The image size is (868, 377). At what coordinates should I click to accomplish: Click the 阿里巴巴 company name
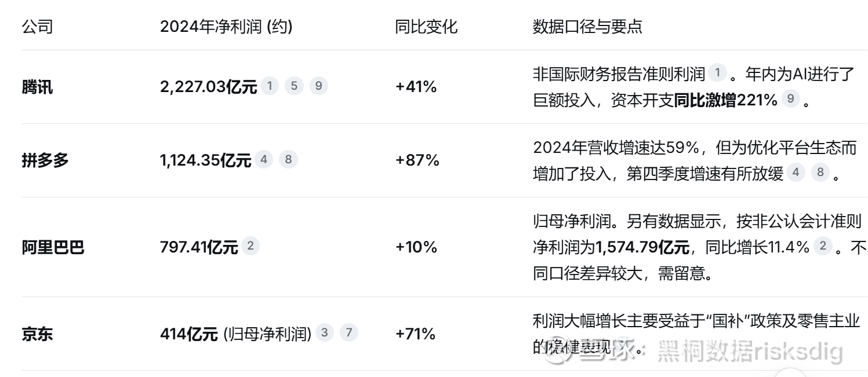pyautogui.click(x=53, y=247)
